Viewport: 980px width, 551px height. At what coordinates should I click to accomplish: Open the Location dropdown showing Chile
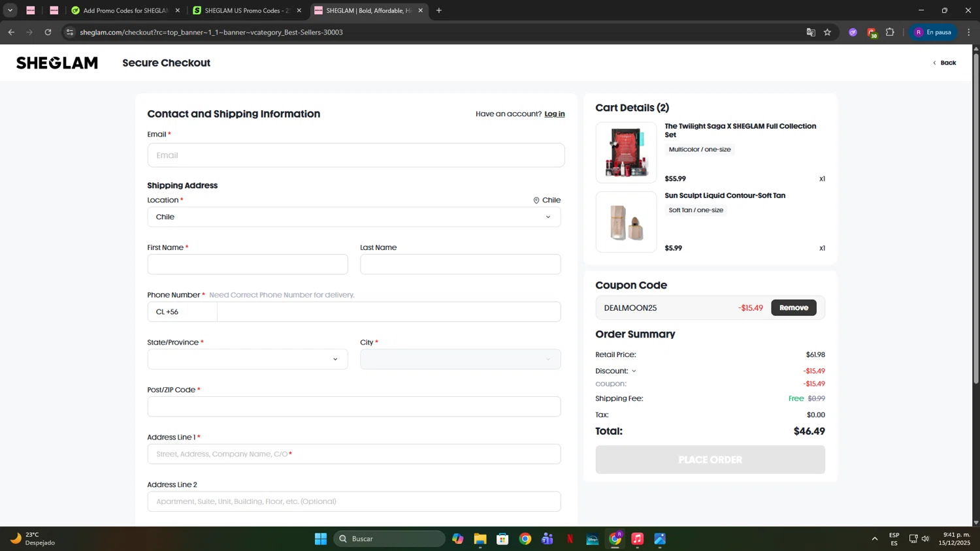point(354,217)
